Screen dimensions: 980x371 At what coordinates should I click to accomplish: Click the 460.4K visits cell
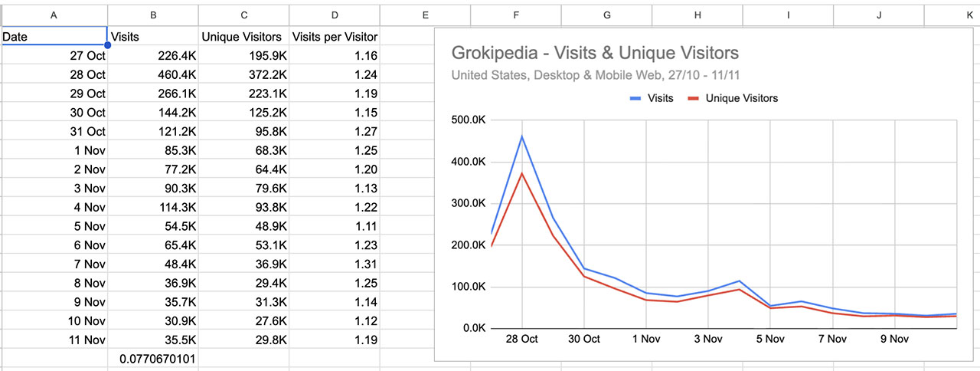153,74
